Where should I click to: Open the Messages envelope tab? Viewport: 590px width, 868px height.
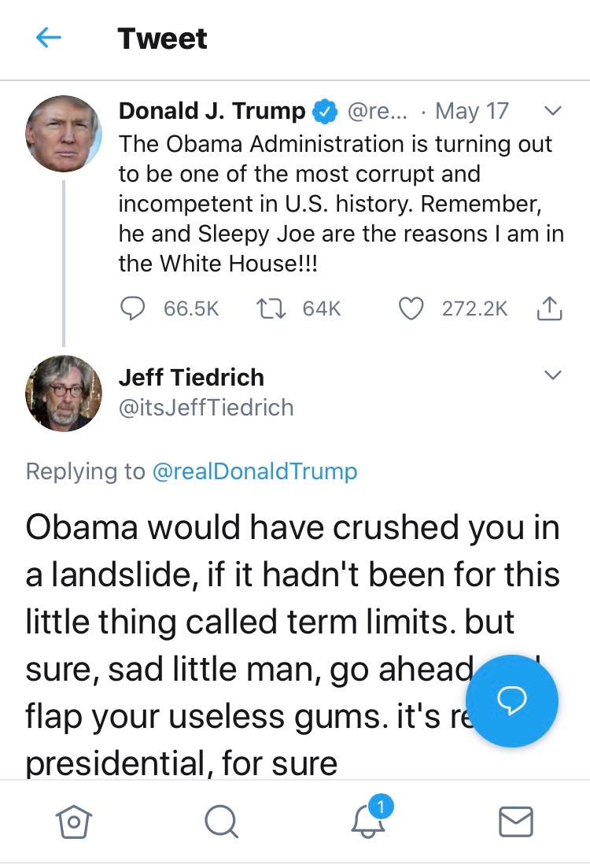coord(516,822)
